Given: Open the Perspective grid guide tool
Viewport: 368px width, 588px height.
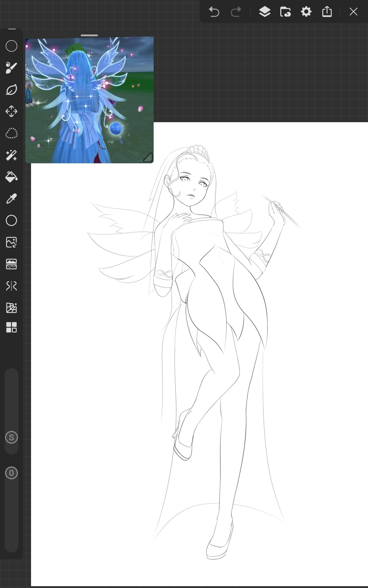Looking at the screenshot, I should click(x=11, y=308).
